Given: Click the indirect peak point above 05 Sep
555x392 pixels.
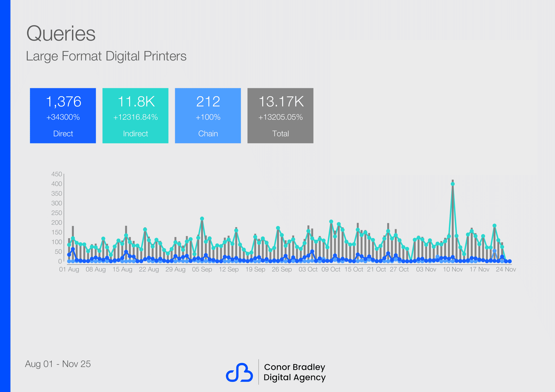Looking at the screenshot, I should [x=202, y=219].
